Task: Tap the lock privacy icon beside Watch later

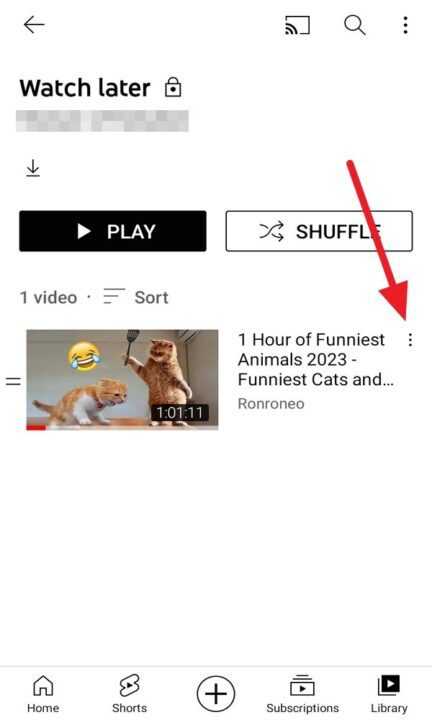Action: tap(173, 87)
